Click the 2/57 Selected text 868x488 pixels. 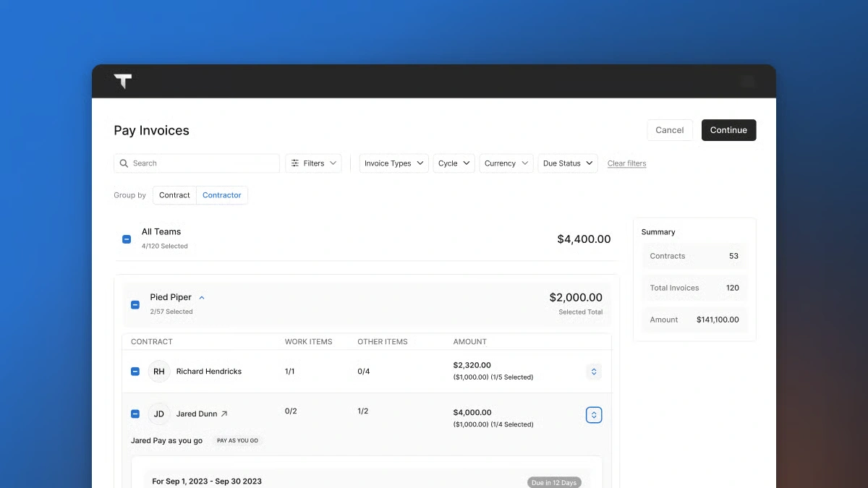coord(171,312)
